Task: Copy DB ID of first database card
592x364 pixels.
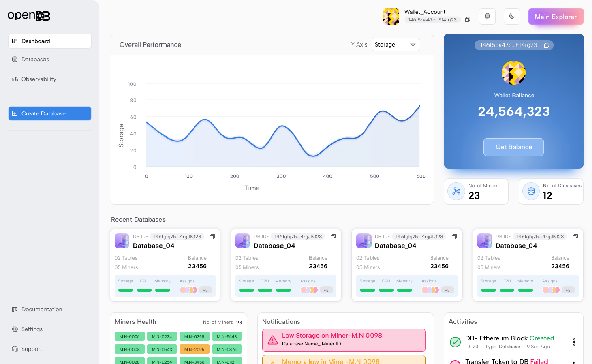Action: click(212, 237)
